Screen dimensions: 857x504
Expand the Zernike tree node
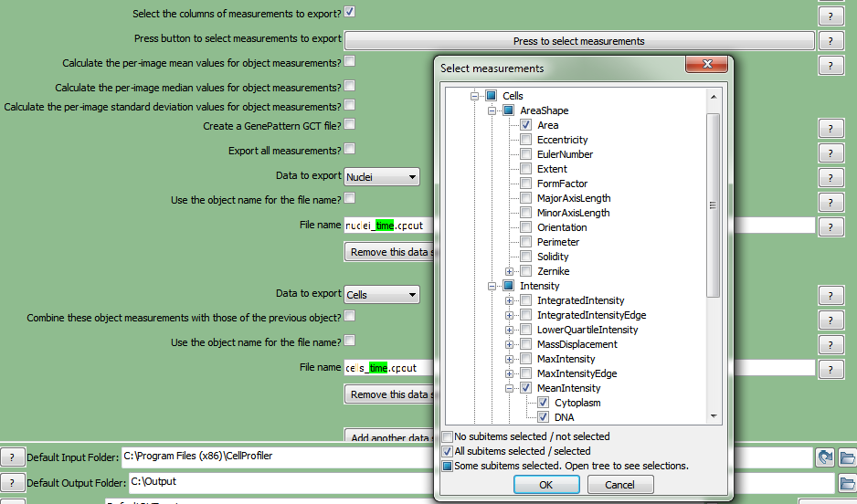pos(509,271)
